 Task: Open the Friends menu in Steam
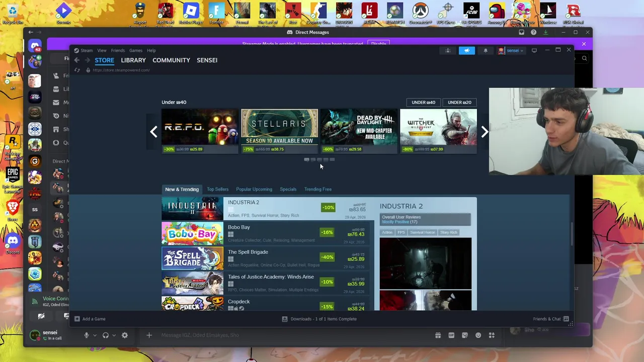pyautogui.click(x=118, y=50)
